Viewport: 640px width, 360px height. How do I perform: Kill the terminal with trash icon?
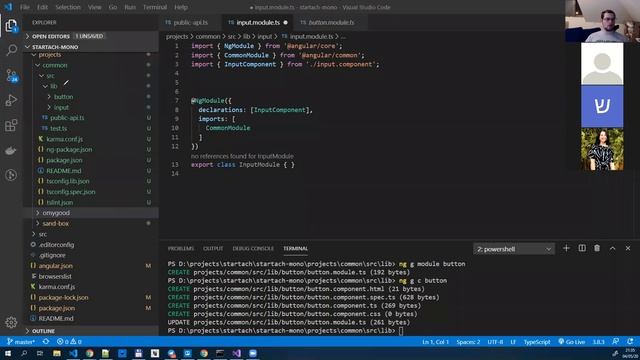(x=597, y=248)
